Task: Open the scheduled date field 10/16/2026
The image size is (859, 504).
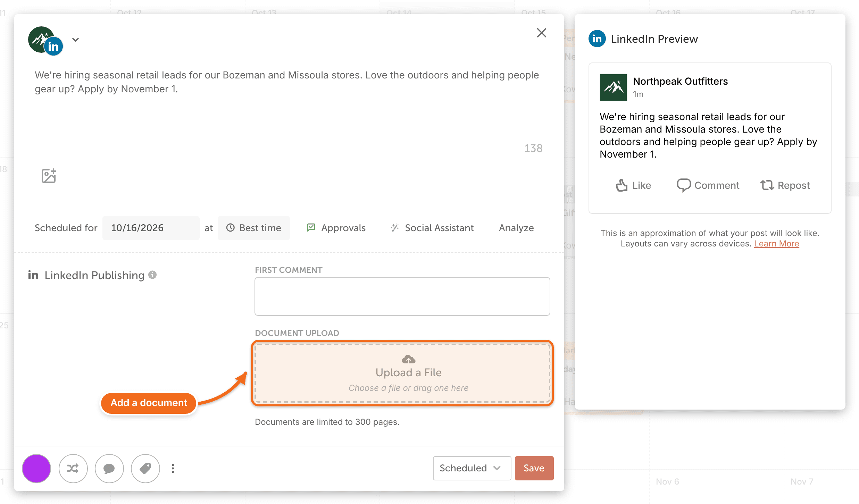Action: [x=151, y=228]
